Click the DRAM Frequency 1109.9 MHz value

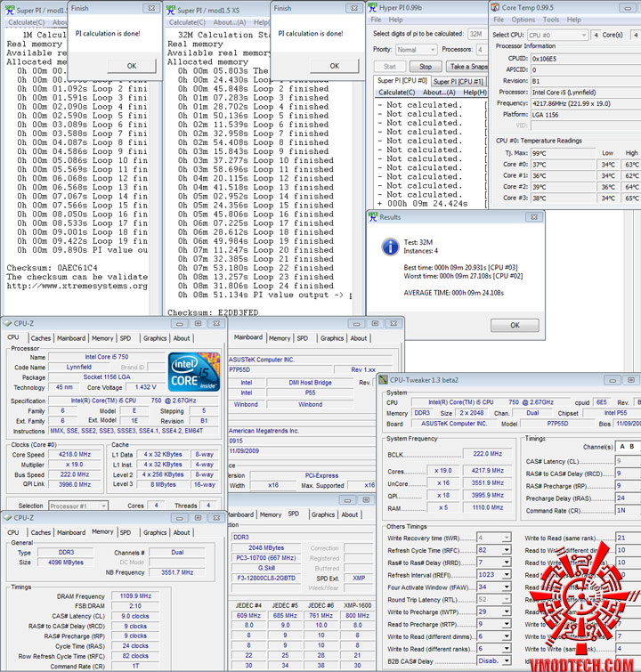(x=135, y=595)
